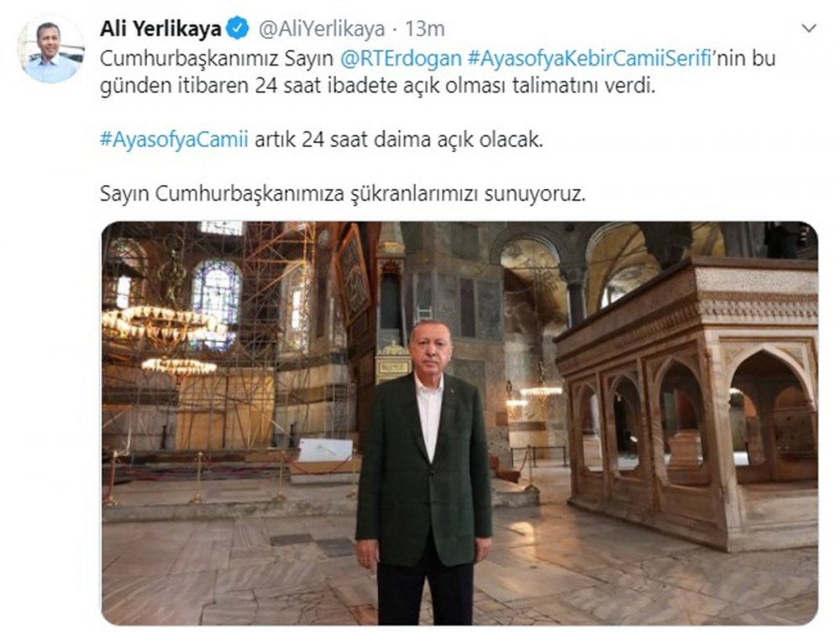Open Ali Yerlikaya's profile avatar
Image resolution: width=840 pixels, height=632 pixels.
coord(51,50)
